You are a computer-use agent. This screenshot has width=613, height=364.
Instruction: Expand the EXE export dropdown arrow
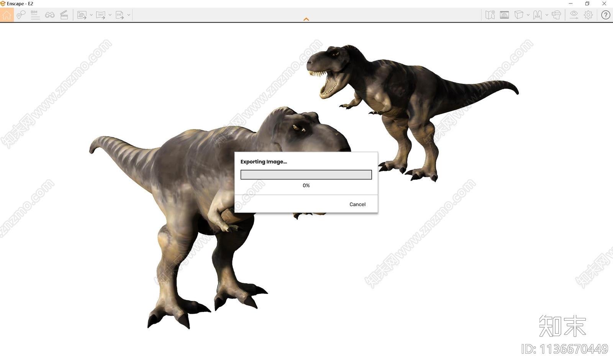tap(129, 15)
